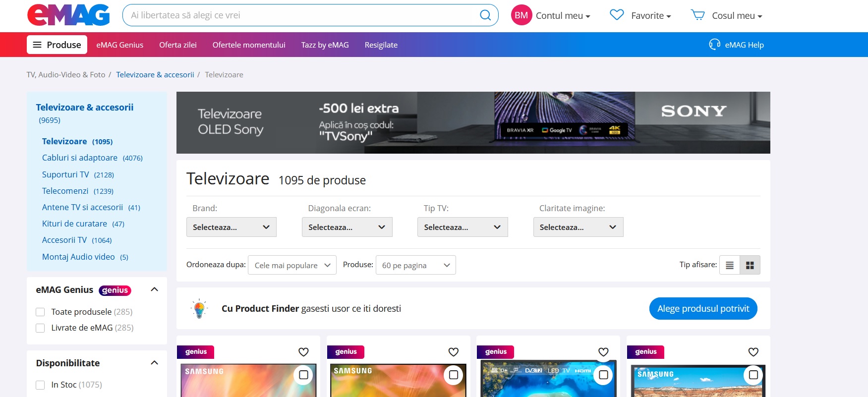The image size is (868, 397).
Task: Click Televizoare & accesorii sidebar heading
Action: (85, 107)
